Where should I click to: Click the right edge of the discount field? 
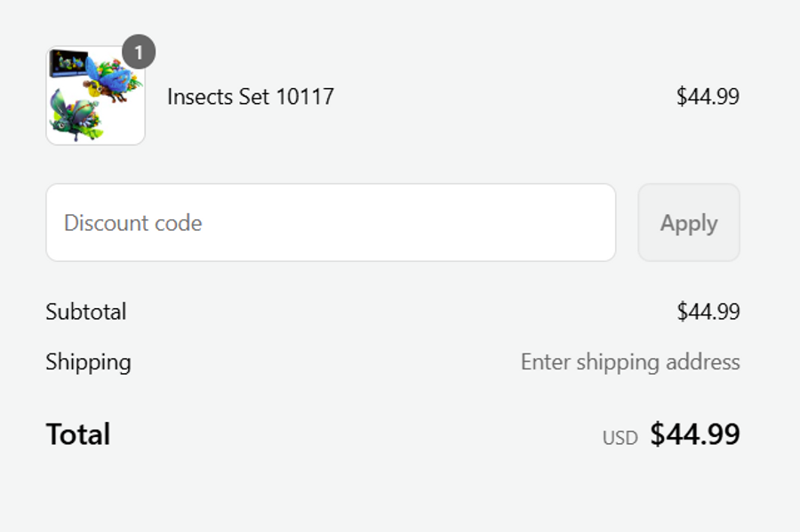pos(604,223)
